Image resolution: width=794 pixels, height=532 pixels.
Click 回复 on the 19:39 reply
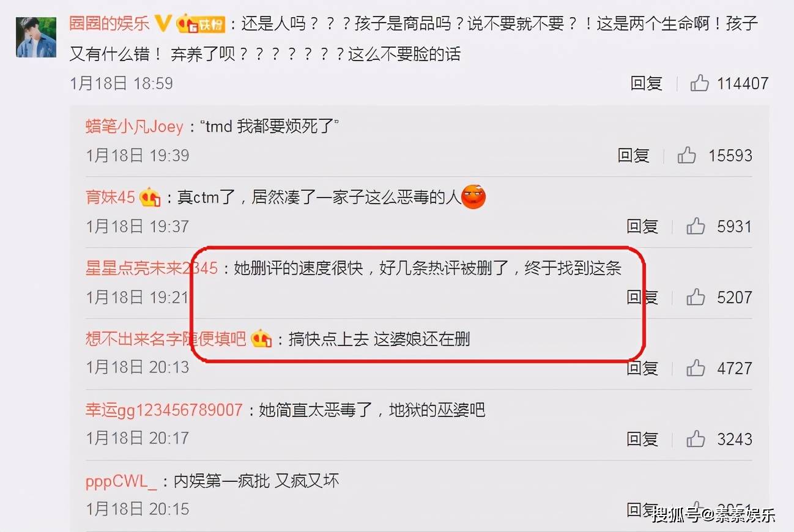[x=634, y=155]
